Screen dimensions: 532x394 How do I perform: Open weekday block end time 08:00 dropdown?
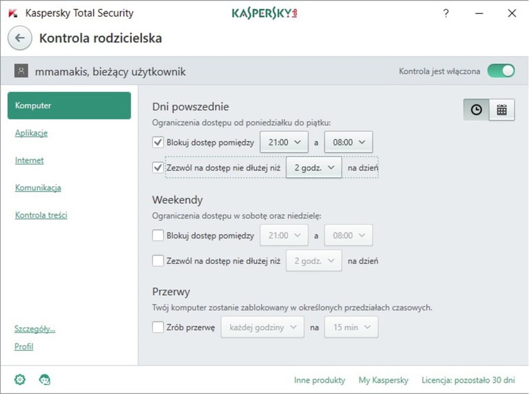(348, 142)
